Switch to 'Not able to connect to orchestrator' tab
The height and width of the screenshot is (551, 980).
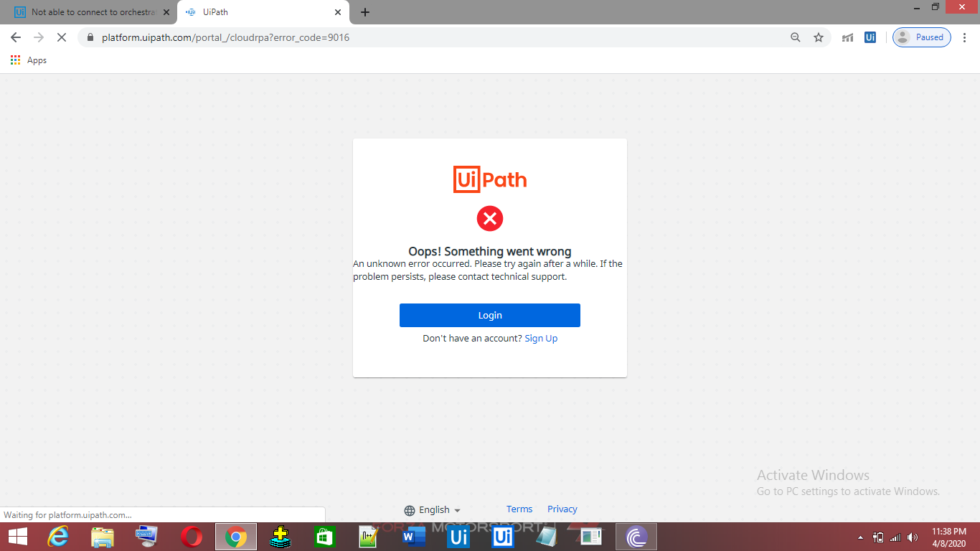(90, 12)
